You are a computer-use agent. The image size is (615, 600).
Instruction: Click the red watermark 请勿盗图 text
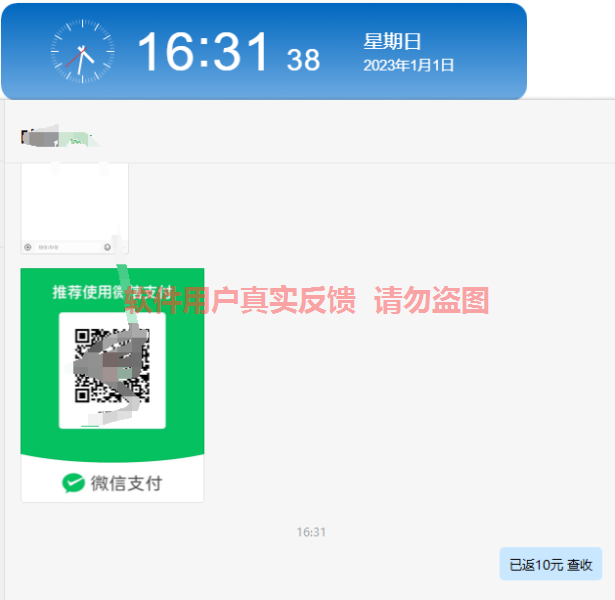pos(431,300)
